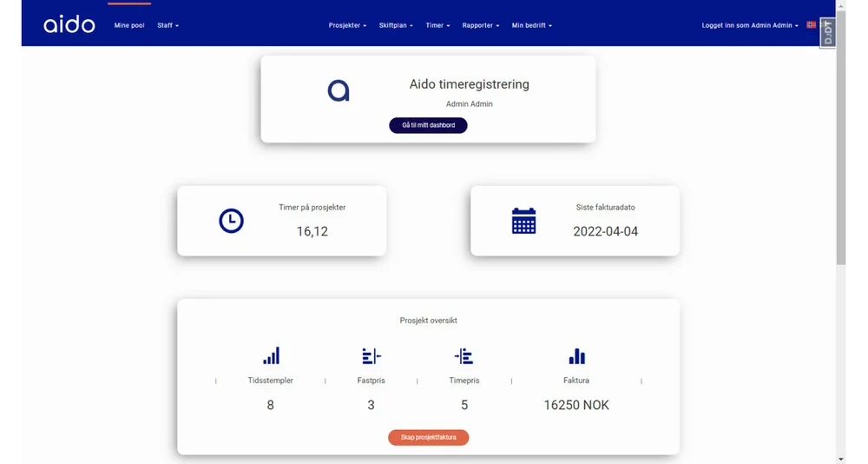868x464 pixels.
Task: Click the Timepris icon
Action: pos(464,356)
